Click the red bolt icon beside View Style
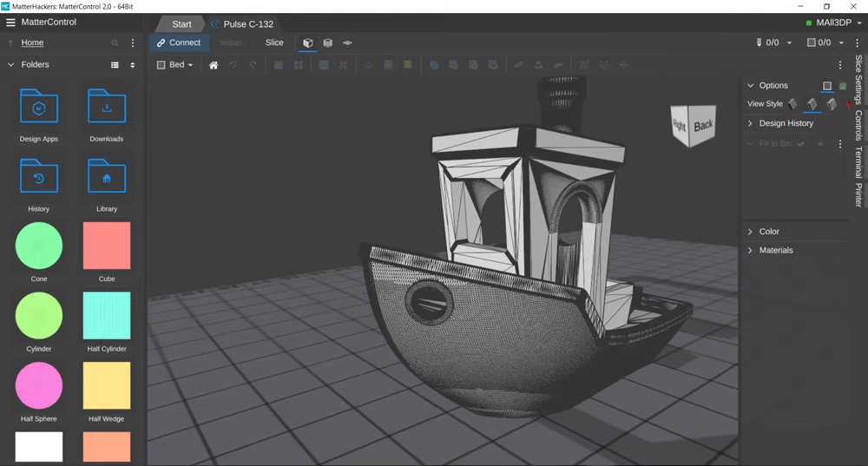The width and height of the screenshot is (868, 466). click(x=849, y=104)
